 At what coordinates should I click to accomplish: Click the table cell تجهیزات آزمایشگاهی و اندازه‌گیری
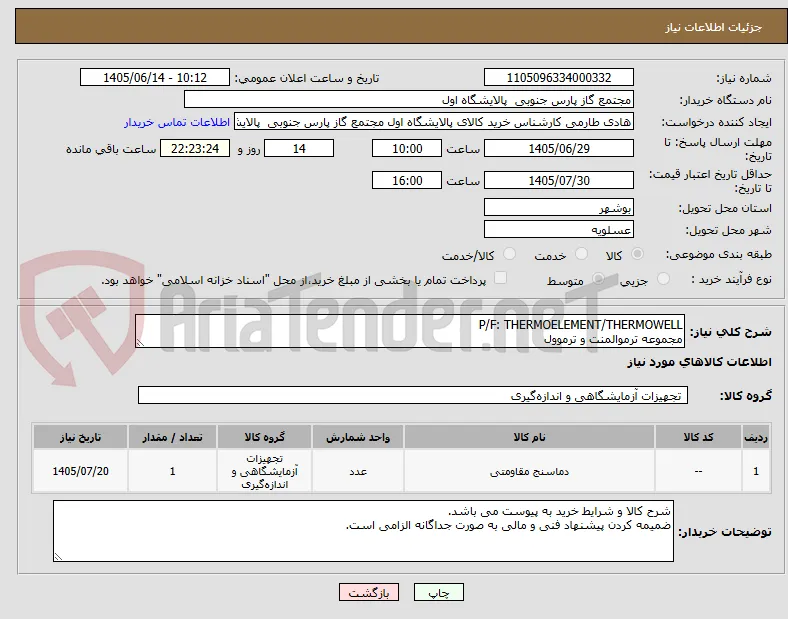pos(264,471)
